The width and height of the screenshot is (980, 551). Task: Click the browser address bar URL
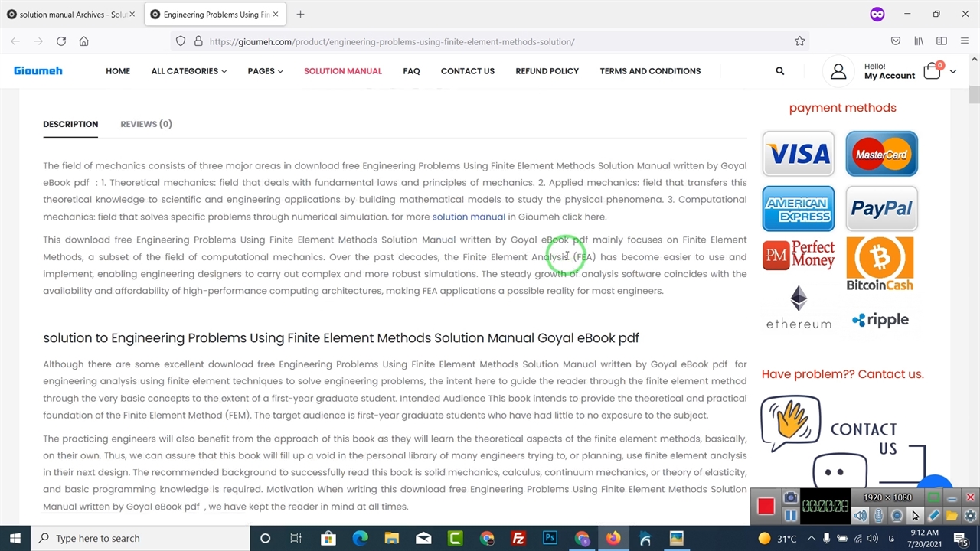391,41
